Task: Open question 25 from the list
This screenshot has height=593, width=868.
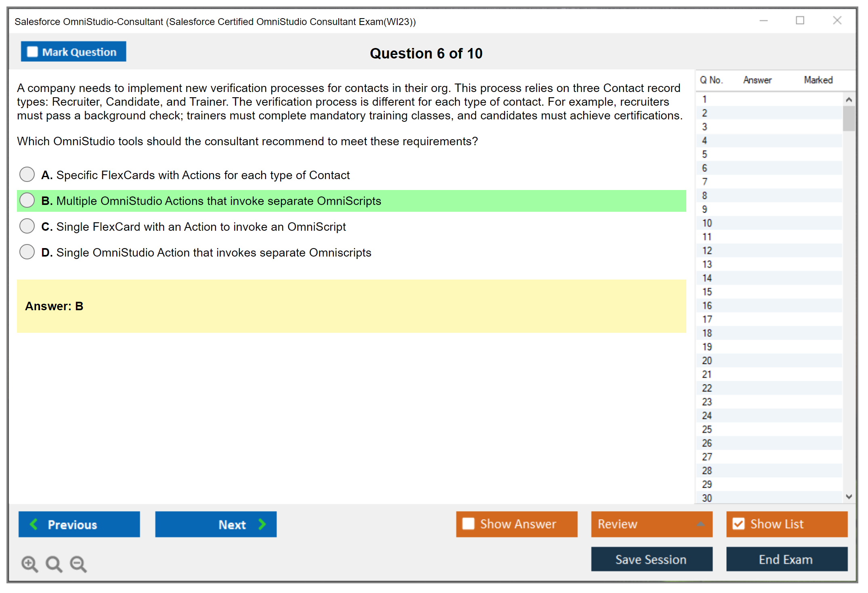Action: click(707, 429)
